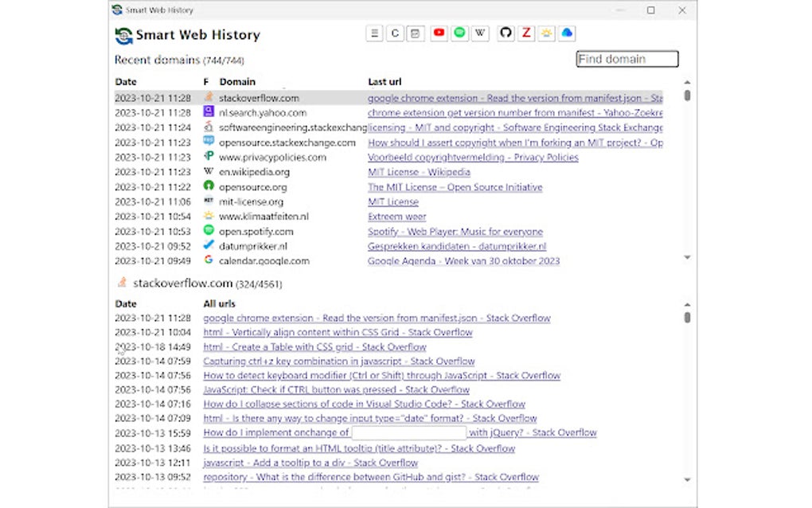Viewport: 812px width, 508px height.
Task: Open Spotify Web Player link
Action: pyautogui.click(x=455, y=231)
